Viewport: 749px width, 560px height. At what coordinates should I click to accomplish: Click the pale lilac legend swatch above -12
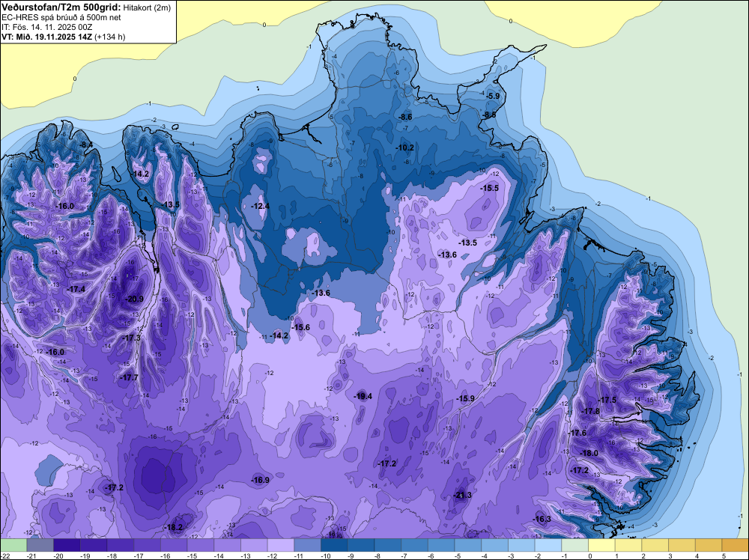281,545
